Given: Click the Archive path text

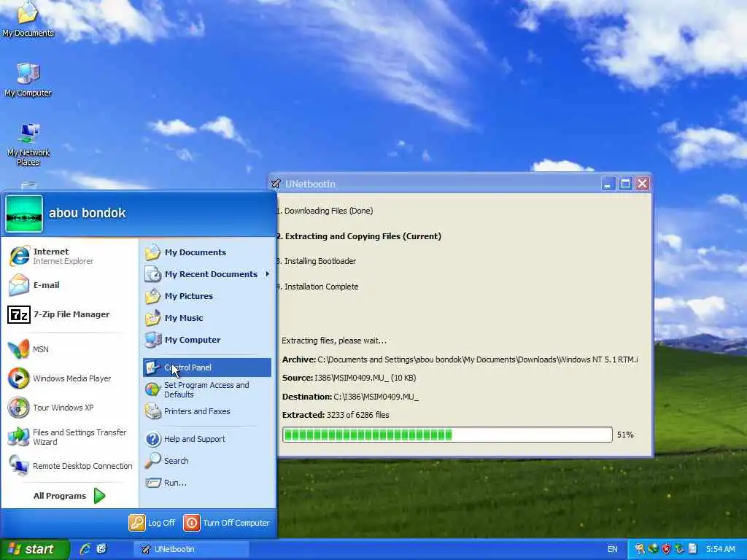Looking at the screenshot, I should pyautogui.click(x=460, y=359).
